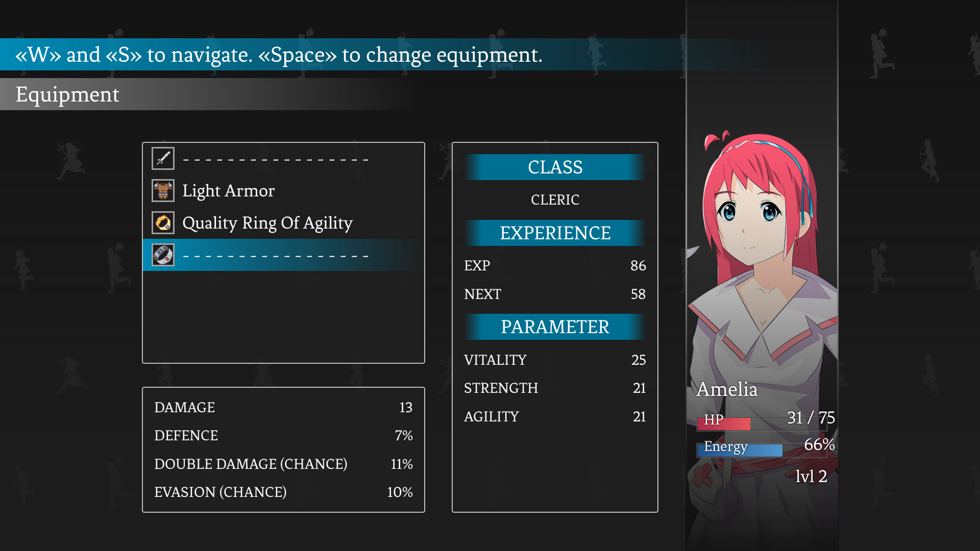Click the EVASION (CHANCE) stat row

pos(283,492)
